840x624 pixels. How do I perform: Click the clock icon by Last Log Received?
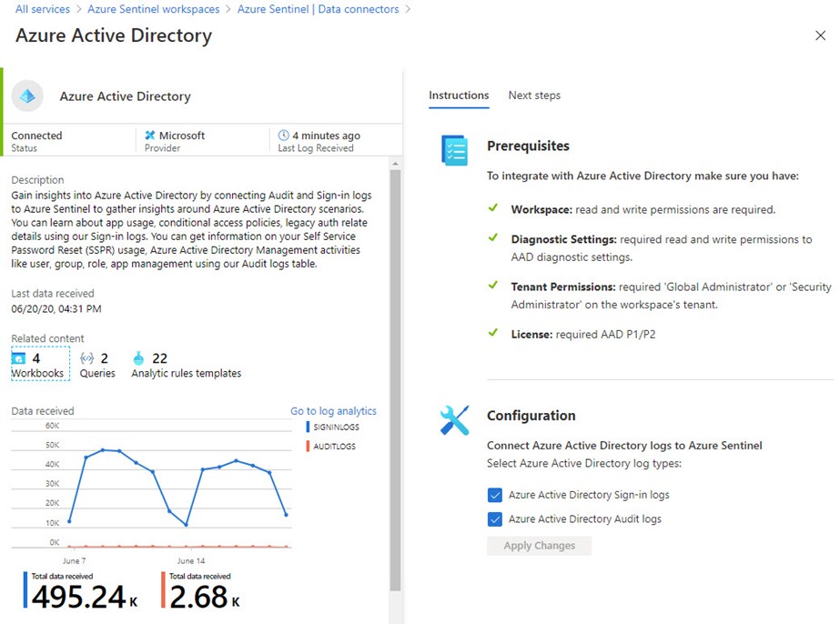(x=283, y=136)
